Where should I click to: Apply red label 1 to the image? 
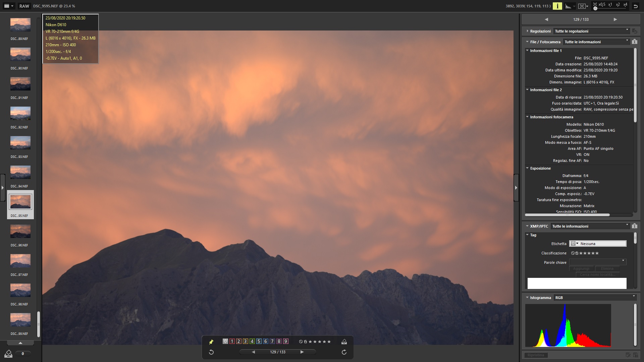[x=232, y=341]
